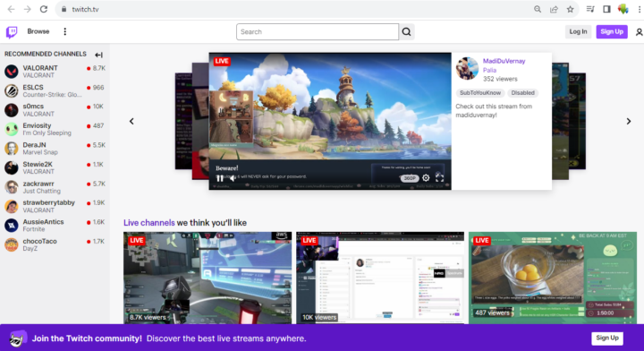Click AussieAntics Fortnite row text
The height and width of the screenshot is (351, 644).
coord(34,229)
